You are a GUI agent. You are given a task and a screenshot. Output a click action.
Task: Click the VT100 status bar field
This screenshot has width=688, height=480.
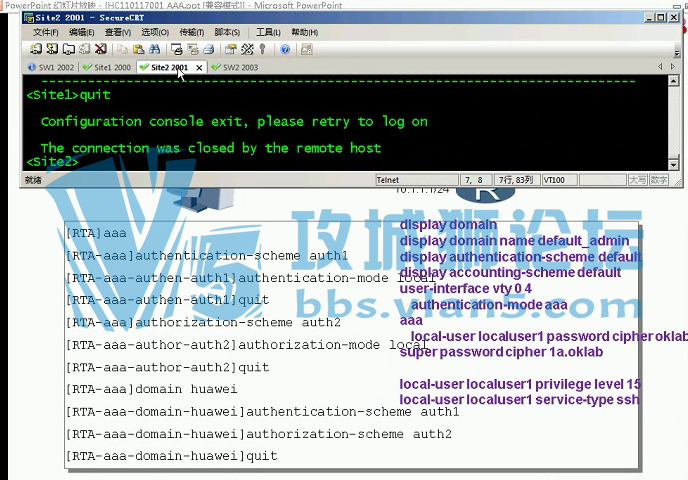coord(559,180)
